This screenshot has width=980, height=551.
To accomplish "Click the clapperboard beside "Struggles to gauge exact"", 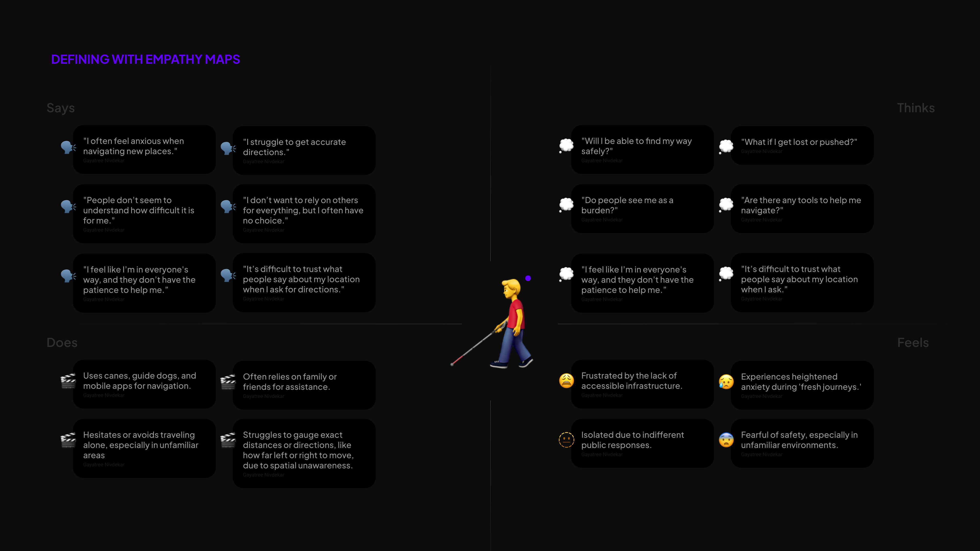I will (x=228, y=441).
